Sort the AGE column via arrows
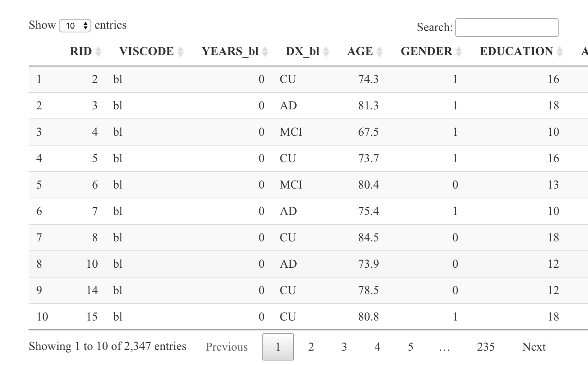The width and height of the screenshot is (588, 365). (380, 52)
